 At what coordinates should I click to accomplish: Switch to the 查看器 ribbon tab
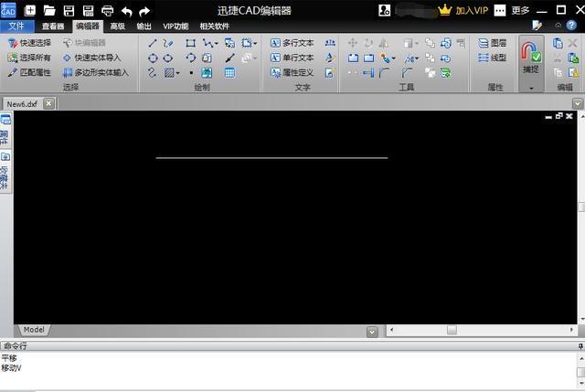click(x=53, y=26)
